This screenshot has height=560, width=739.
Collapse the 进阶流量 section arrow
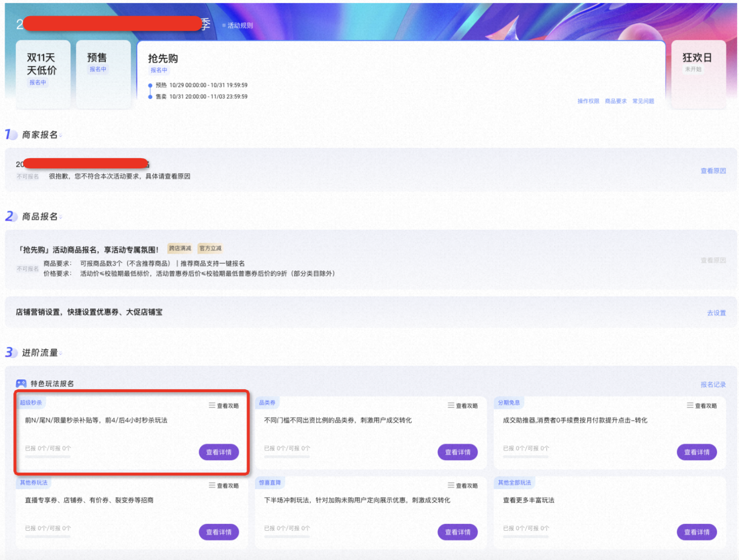pos(61,354)
